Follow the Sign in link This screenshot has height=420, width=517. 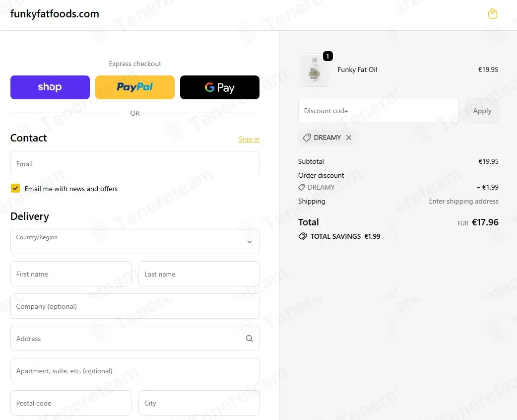click(249, 139)
